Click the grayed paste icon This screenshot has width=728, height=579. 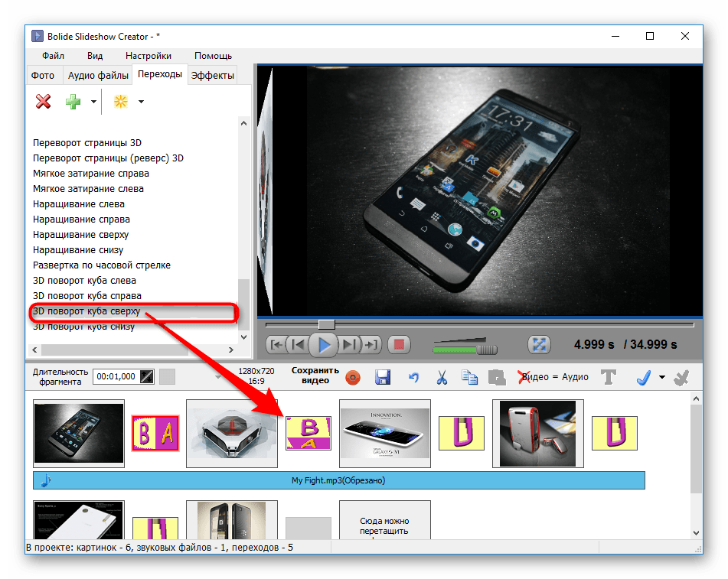(497, 378)
